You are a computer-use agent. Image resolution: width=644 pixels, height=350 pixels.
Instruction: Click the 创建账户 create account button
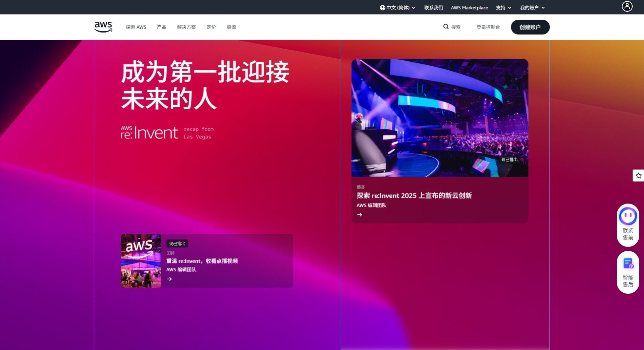(530, 27)
